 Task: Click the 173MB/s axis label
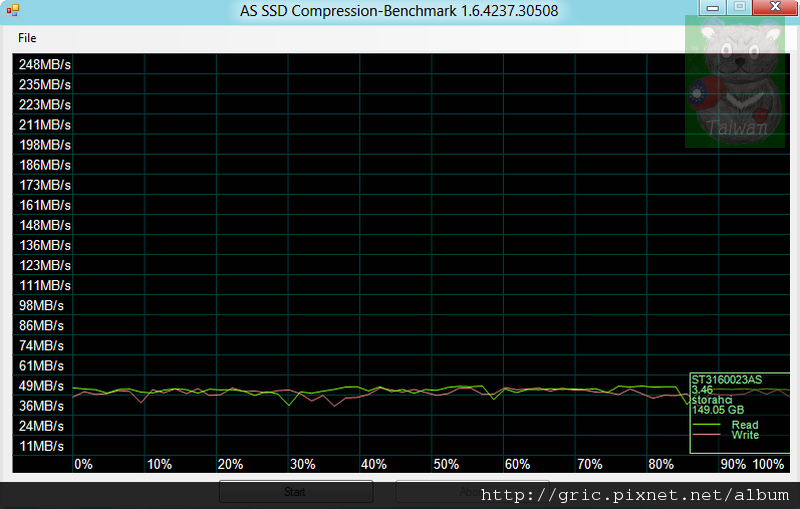point(45,185)
